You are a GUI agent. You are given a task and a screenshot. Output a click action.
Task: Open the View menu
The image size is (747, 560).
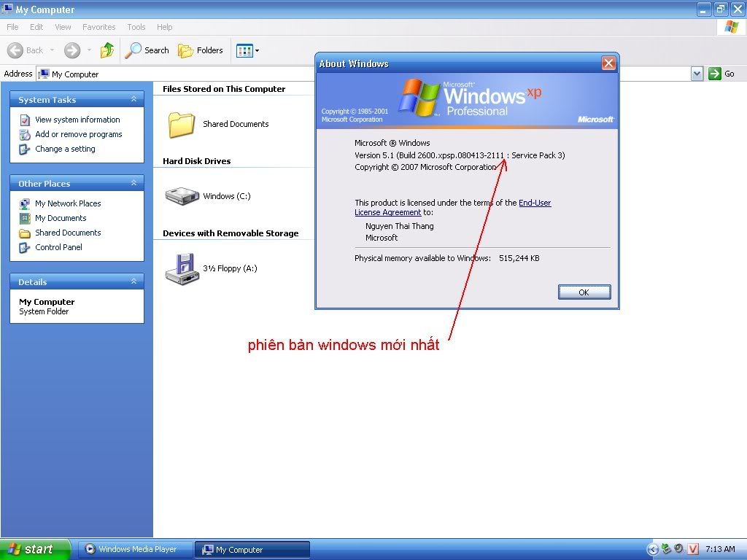point(63,27)
